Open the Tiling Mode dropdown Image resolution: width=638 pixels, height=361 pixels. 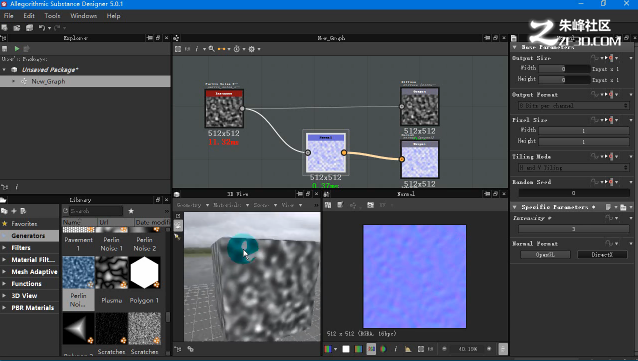tap(573, 168)
